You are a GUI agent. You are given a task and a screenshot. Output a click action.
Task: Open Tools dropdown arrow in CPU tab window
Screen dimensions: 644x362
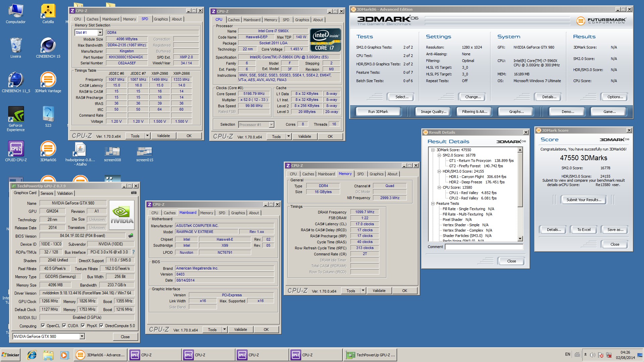(288, 136)
